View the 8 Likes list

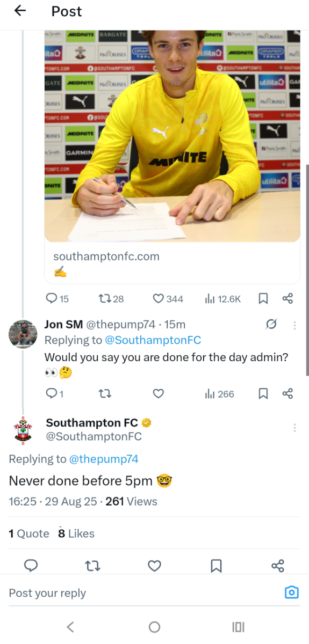pyautogui.click(x=76, y=533)
